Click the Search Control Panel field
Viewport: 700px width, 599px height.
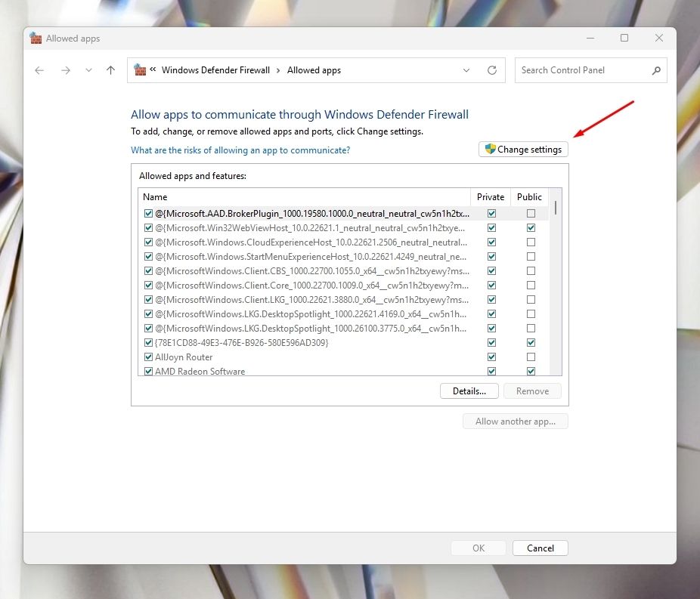pos(582,70)
